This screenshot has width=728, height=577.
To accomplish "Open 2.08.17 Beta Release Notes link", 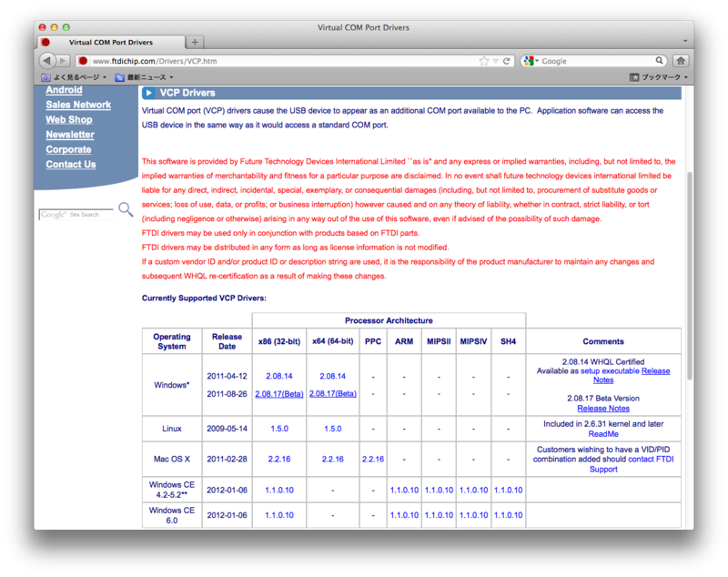I will point(603,409).
